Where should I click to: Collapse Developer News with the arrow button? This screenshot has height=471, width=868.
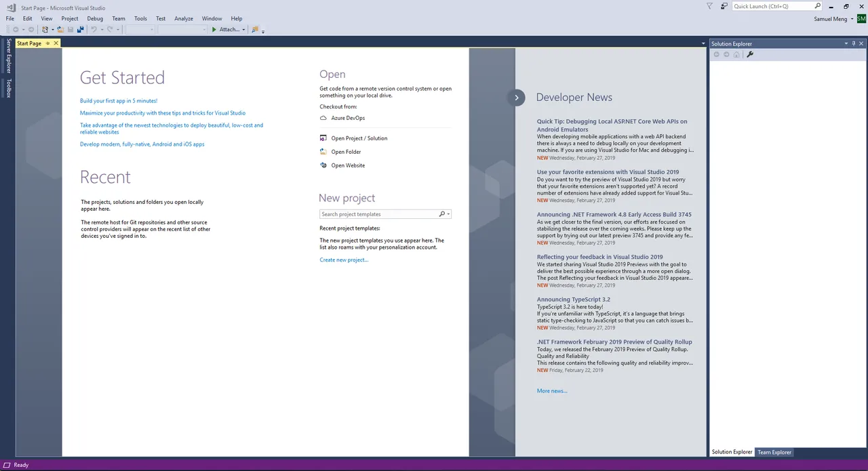click(516, 98)
